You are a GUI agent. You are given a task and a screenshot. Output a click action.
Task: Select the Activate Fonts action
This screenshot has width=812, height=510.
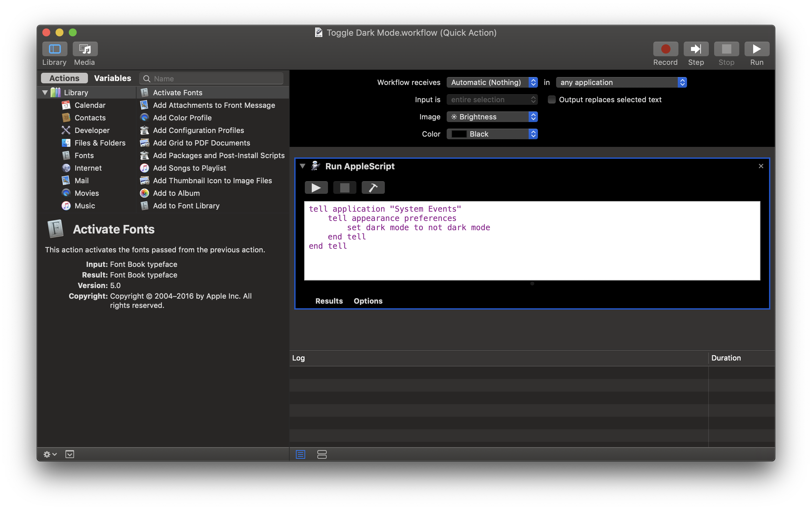click(x=213, y=92)
